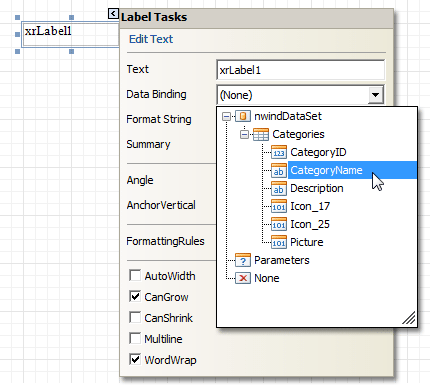Click the AnchorVertical label
Viewport: 430px width, 385px height.
click(161, 205)
